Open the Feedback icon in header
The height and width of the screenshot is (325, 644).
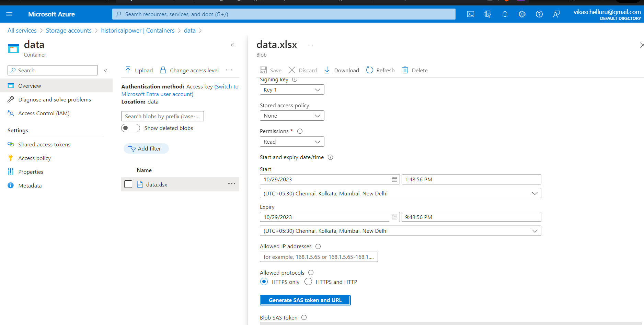pos(556,14)
